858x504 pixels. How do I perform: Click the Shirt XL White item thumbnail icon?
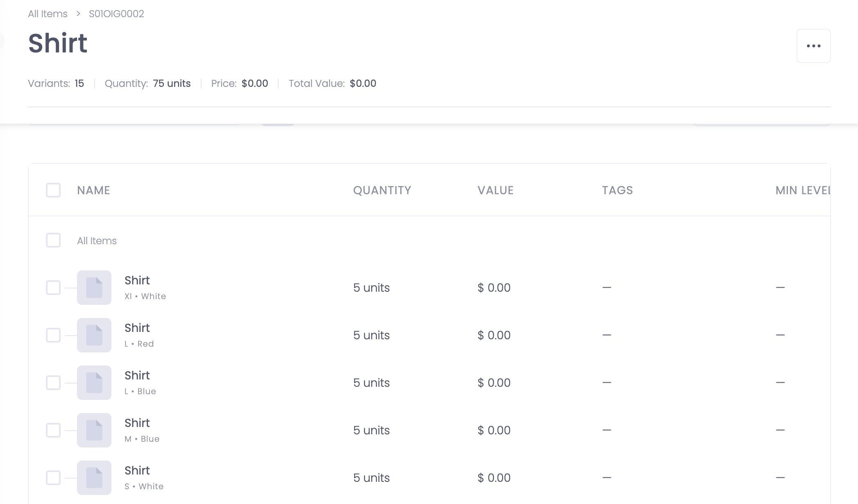click(94, 288)
